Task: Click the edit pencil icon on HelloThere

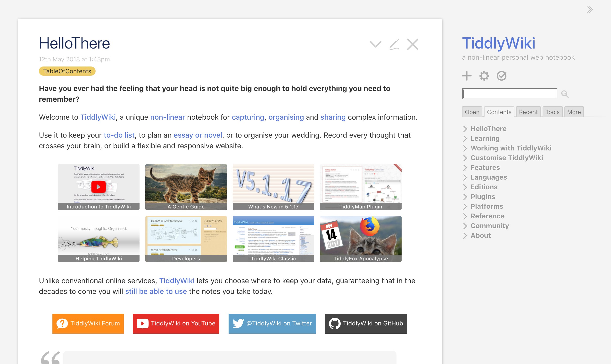Action: pos(394,44)
